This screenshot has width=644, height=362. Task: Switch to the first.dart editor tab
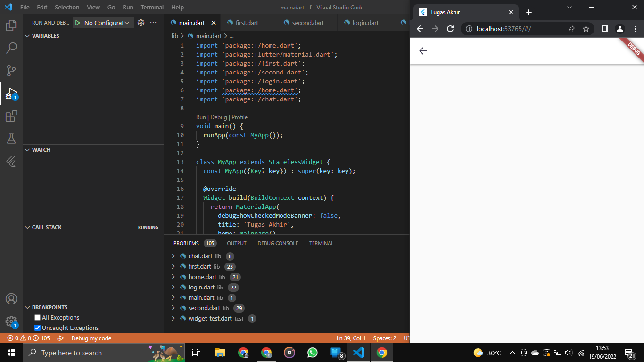247,23
